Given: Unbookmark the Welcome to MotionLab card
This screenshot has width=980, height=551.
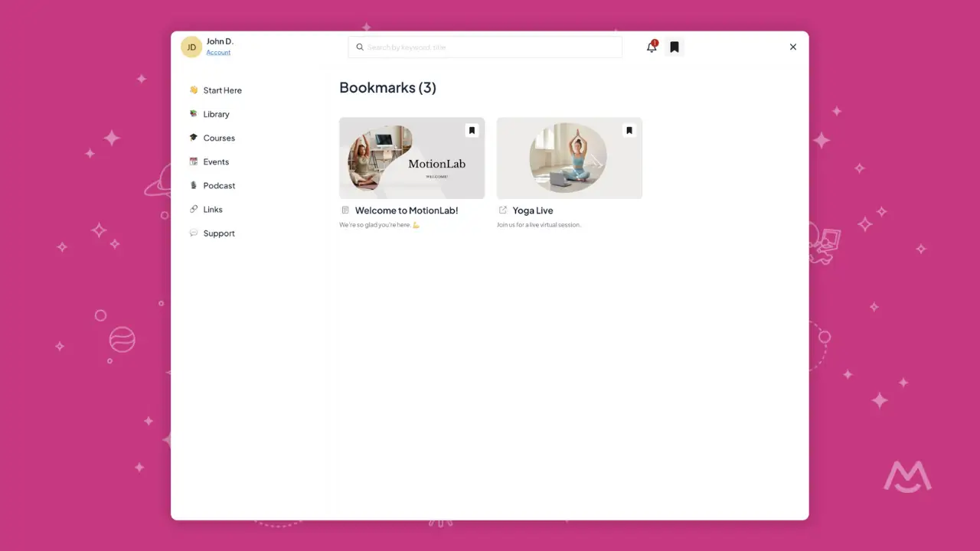Looking at the screenshot, I should [472, 130].
